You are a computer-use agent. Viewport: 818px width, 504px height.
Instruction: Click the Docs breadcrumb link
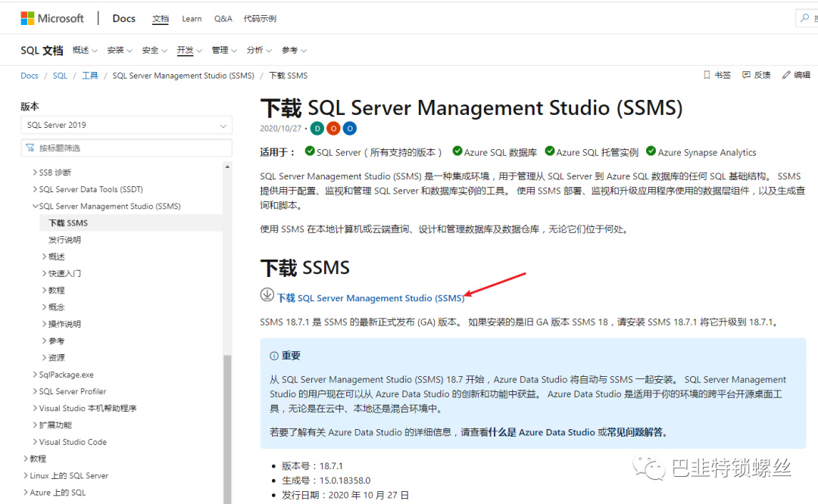[30, 76]
